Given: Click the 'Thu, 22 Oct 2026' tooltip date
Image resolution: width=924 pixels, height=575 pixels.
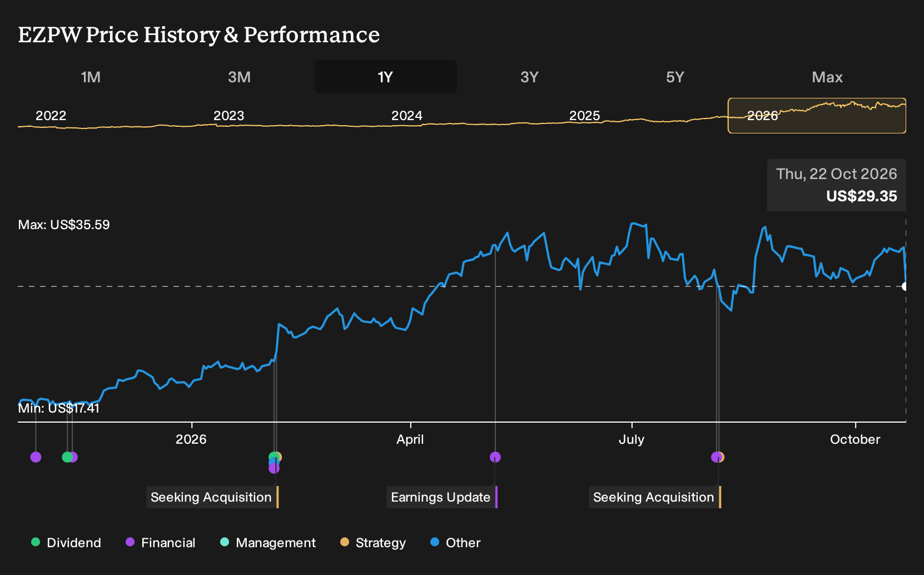Looking at the screenshot, I should click(x=836, y=174).
